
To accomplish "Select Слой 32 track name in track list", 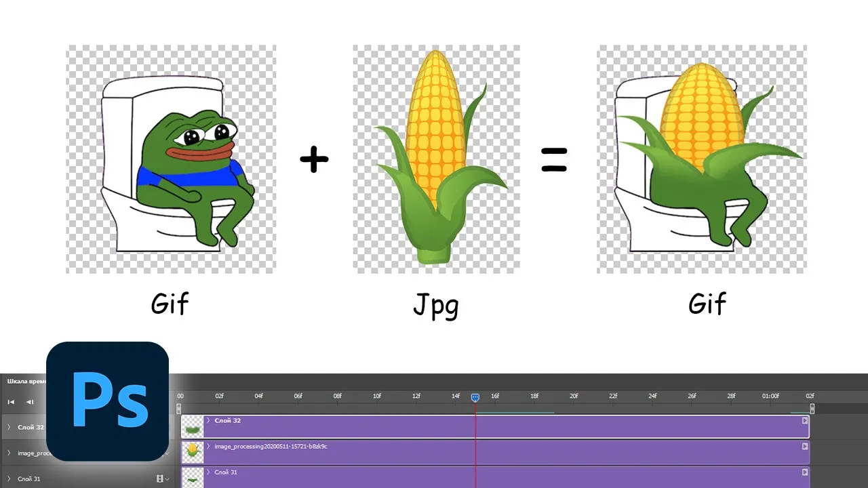I will coord(31,427).
